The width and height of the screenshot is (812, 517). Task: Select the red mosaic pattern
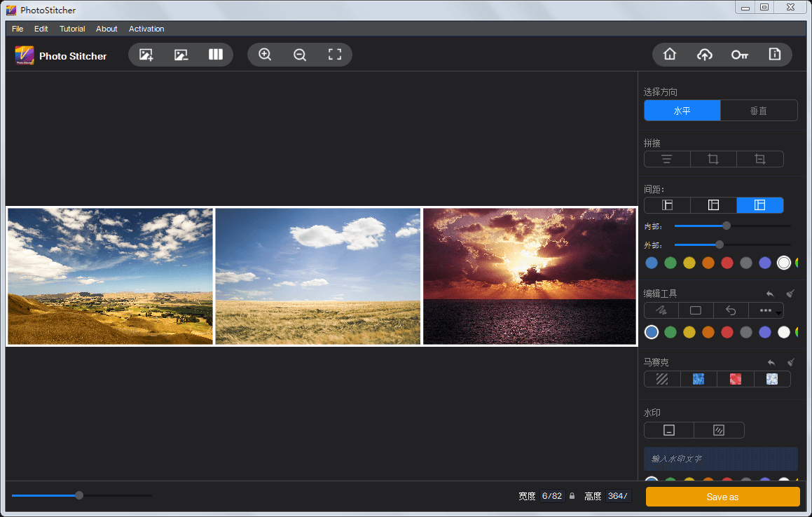click(x=736, y=379)
